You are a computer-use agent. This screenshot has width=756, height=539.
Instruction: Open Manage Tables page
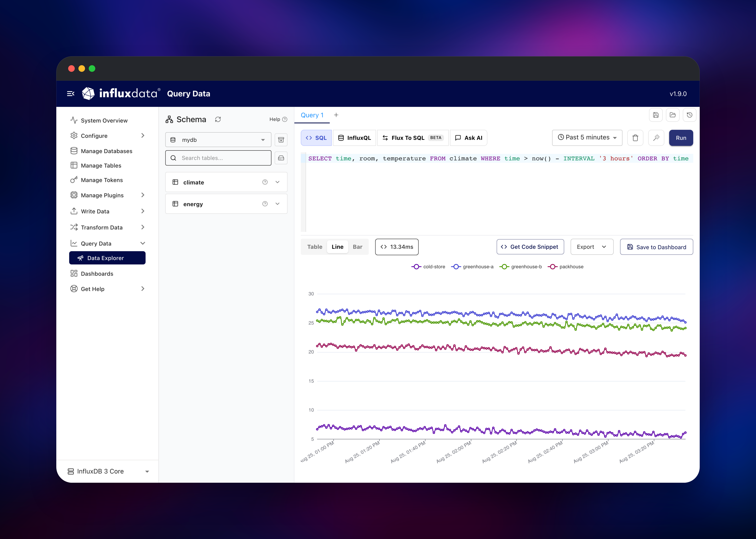(x=101, y=166)
